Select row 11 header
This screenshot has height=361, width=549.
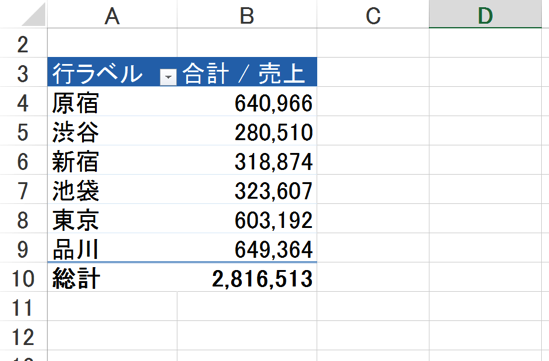click(23, 306)
